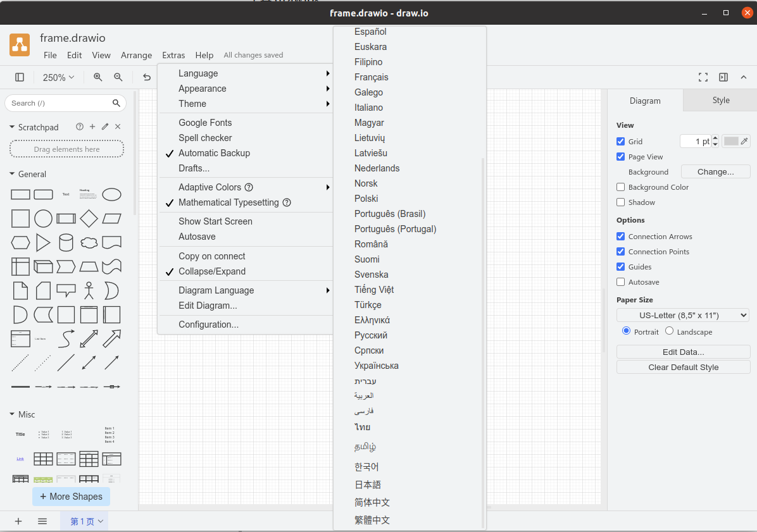
Task: Enable the Shadow checkbox
Action: coord(621,202)
